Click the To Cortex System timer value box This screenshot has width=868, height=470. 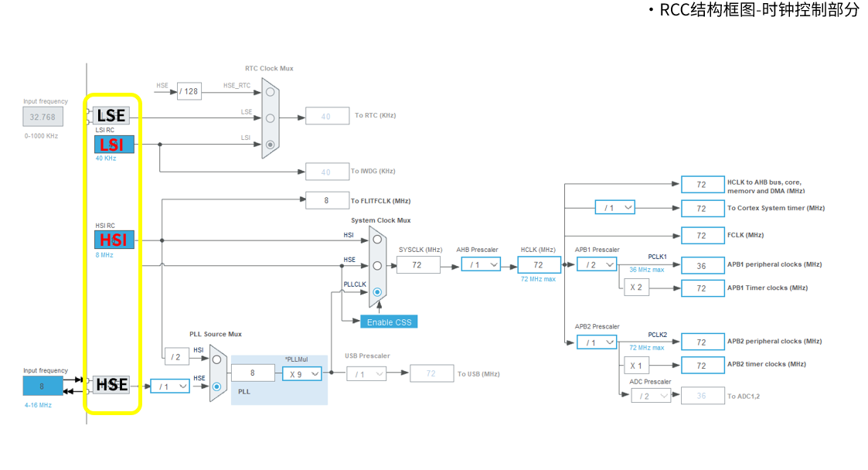tap(703, 208)
